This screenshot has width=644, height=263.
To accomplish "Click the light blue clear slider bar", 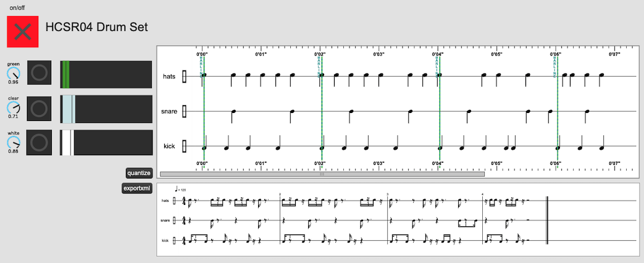I will (106, 109).
